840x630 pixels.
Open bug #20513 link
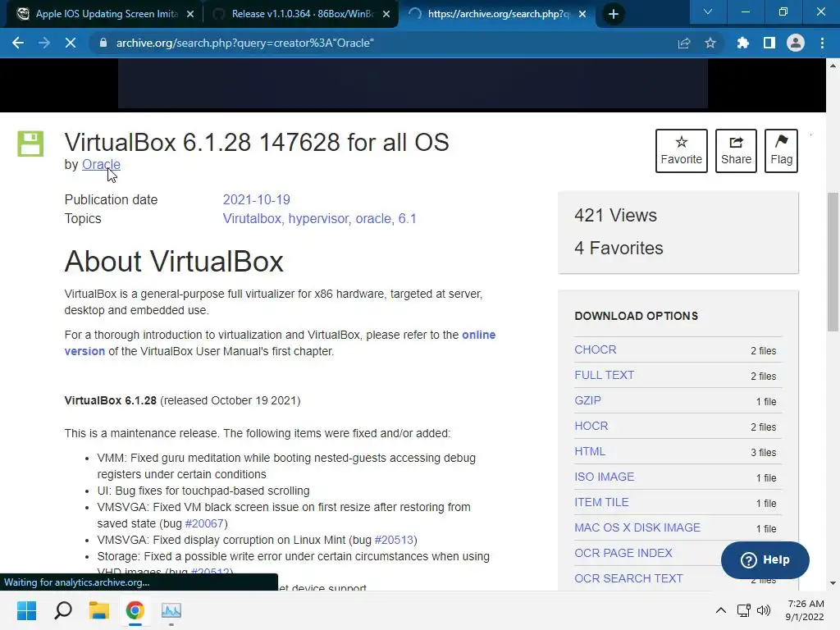point(394,540)
